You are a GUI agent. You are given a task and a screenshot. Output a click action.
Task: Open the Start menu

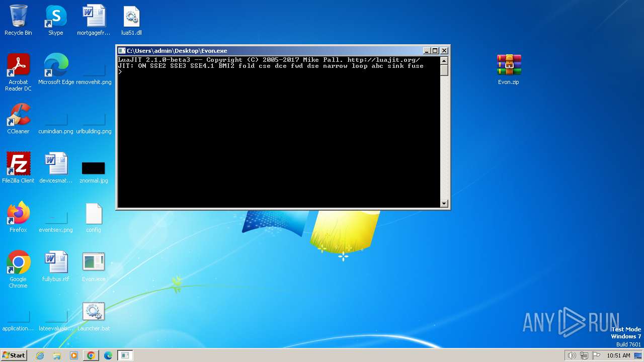point(14,355)
